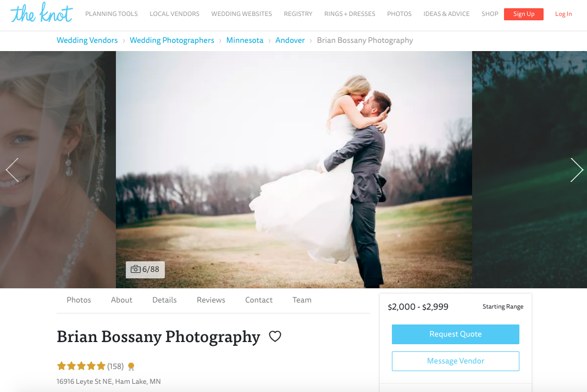This screenshot has width=587, height=392.
Task: Click the bride veil photo preview
Action: coord(58,170)
